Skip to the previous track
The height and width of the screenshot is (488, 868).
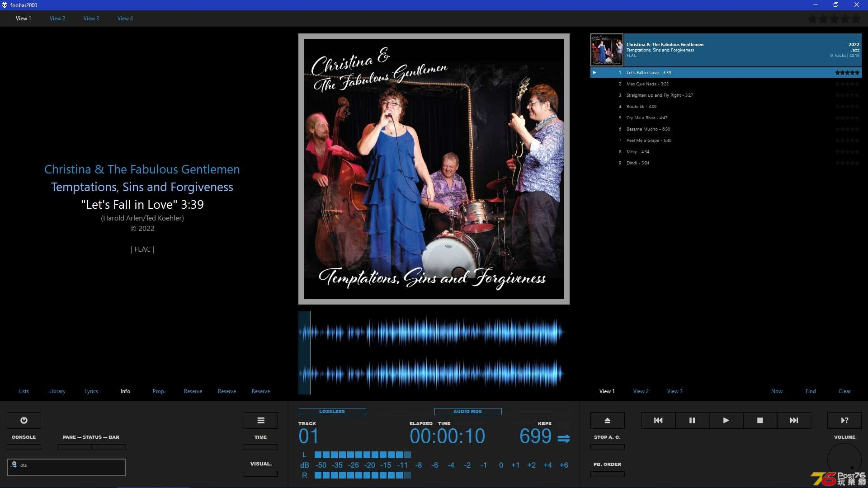coord(658,420)
